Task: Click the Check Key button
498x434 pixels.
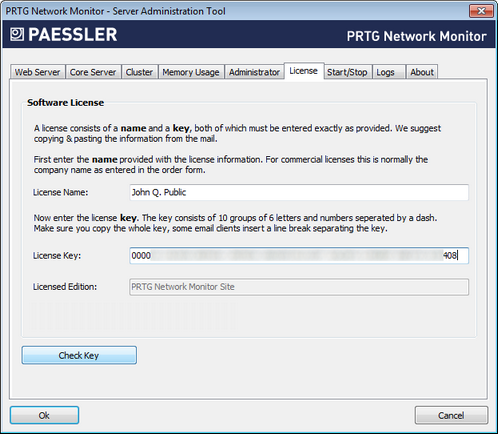Action: [79, 355]
